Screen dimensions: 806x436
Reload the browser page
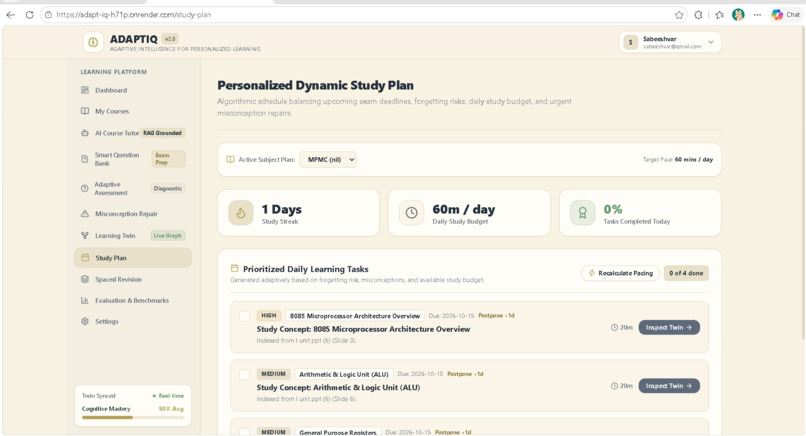click(29, 15)
